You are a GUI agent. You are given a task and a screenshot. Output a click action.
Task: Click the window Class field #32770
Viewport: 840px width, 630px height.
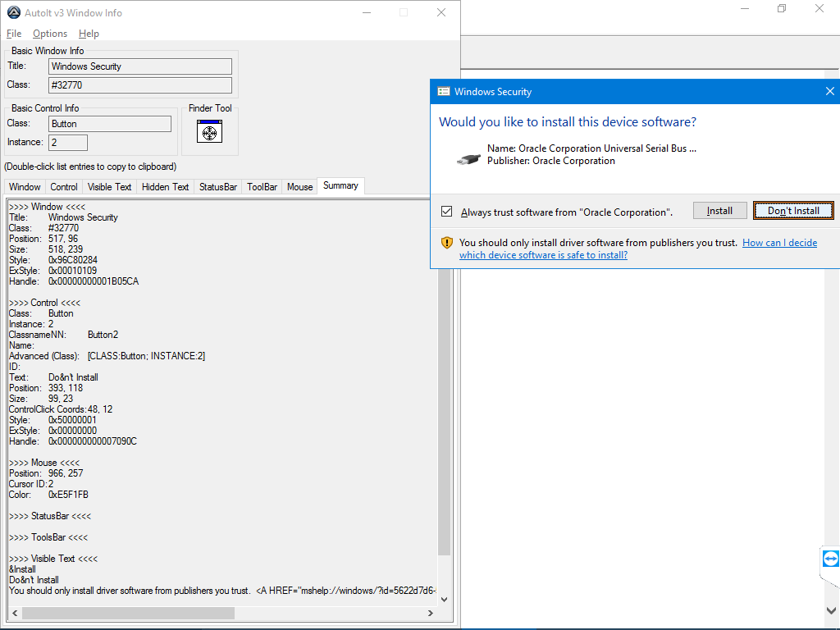[140, 84]
